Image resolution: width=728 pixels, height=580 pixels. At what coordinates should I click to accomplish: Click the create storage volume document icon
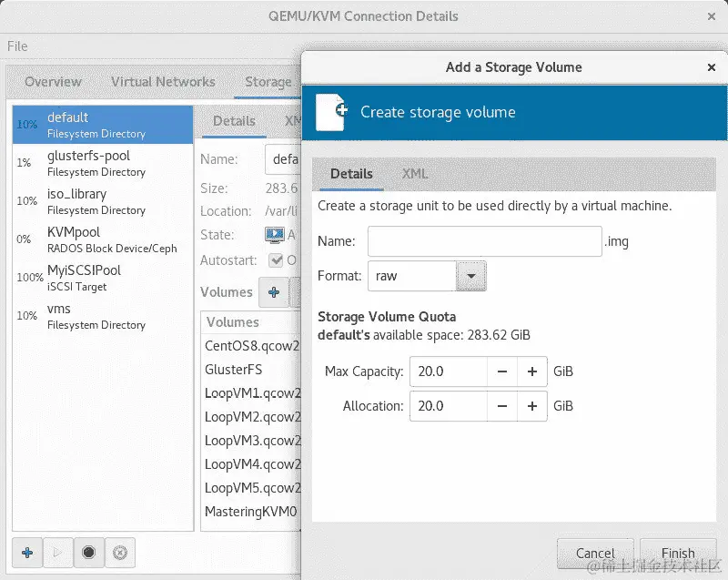[331, 112]
